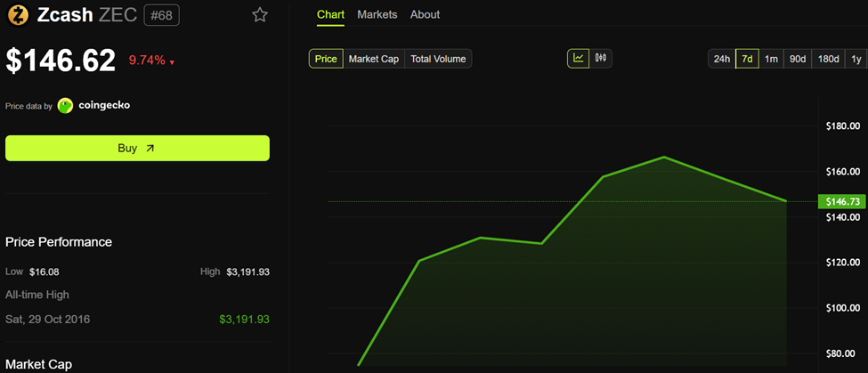
Task: Click the $120.00 axis label
Action: pos(843,263)
